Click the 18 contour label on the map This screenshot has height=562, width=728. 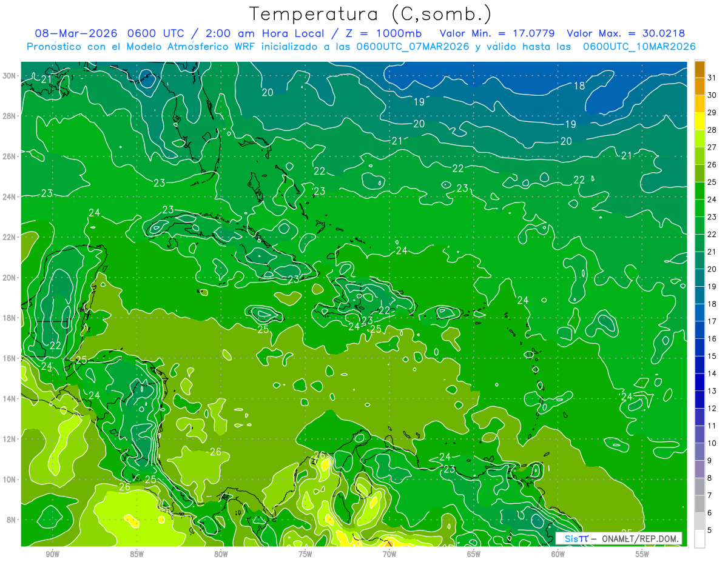point(580,85)
